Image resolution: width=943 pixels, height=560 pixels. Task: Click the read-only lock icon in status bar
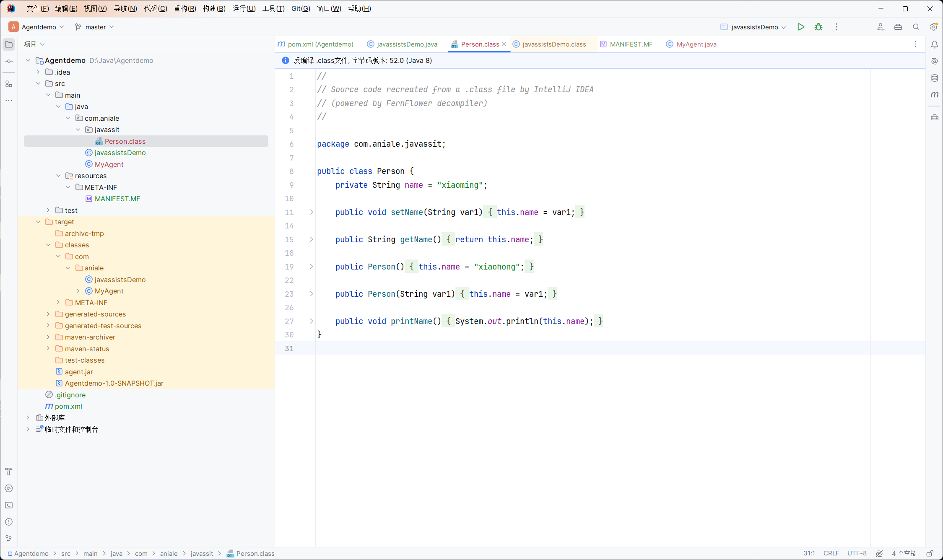(930, 553)
